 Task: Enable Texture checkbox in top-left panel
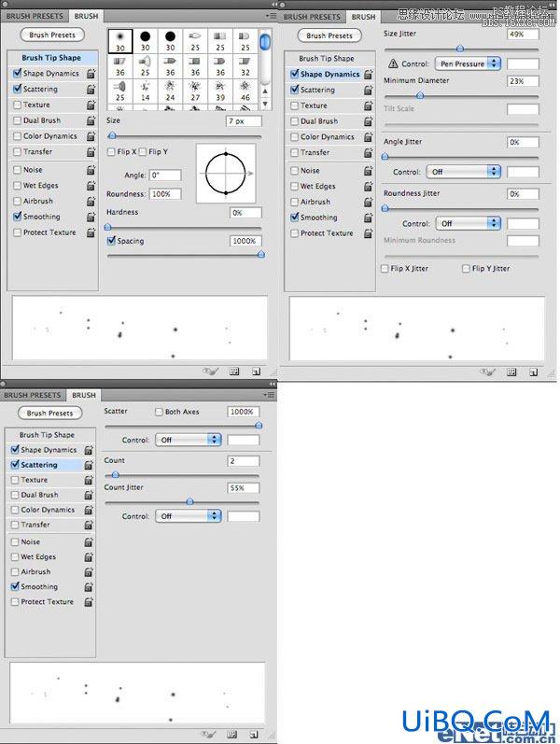pos(18,105)
